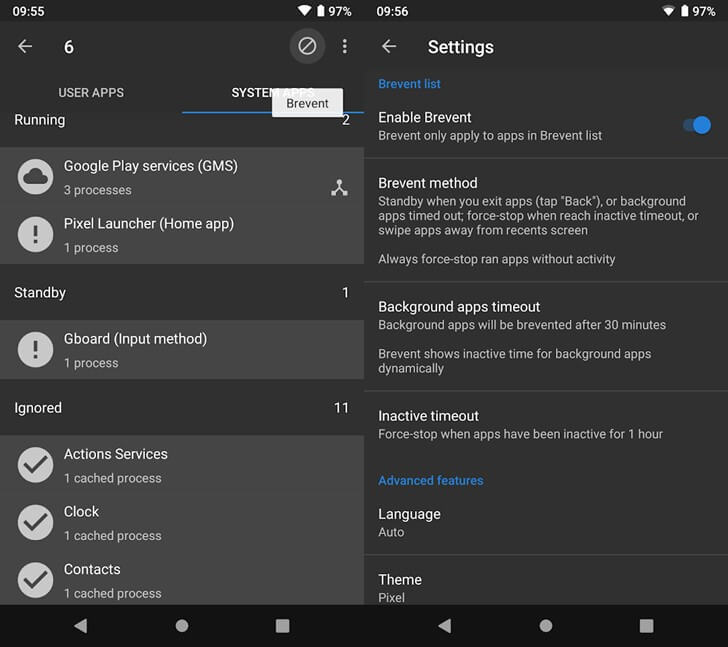Switch to the User Apps tab
728x647 pixels.
[x=91, y=93]
